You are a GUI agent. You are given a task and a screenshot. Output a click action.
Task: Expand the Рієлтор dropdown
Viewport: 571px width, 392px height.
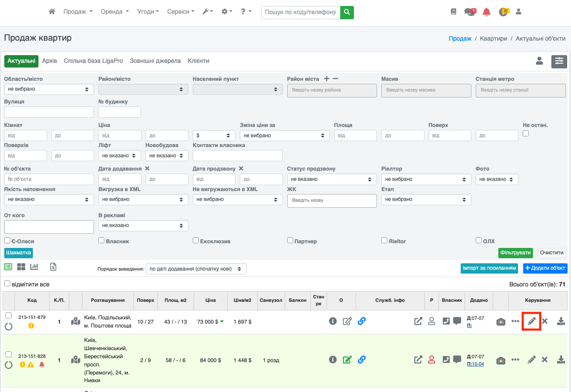[x=426, y=180]
